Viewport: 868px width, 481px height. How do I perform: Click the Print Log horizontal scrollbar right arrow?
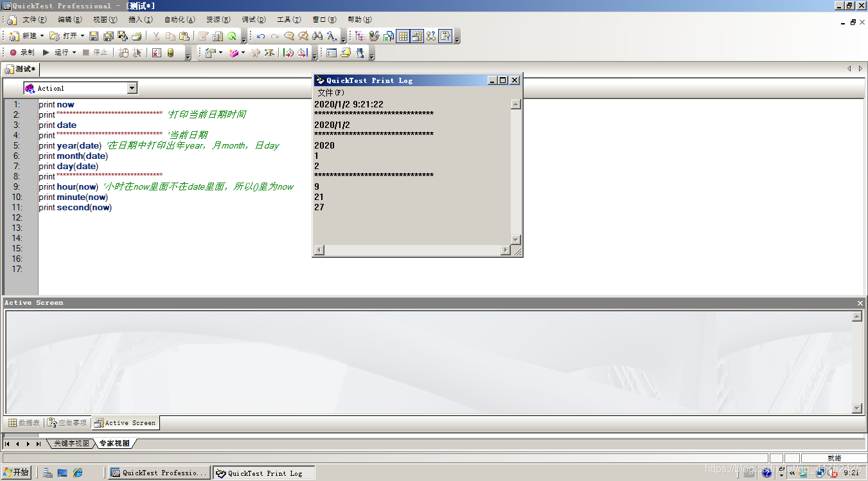(505, 250)
